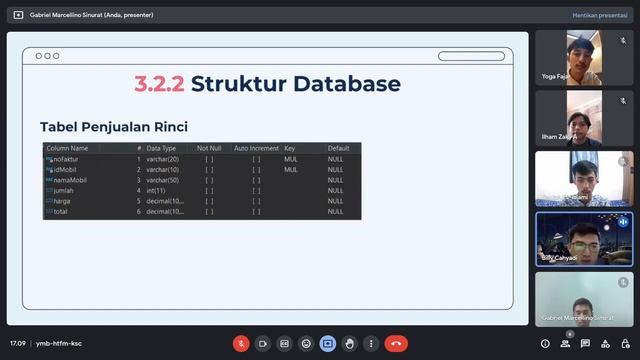Click the slide's mock address bar
640x360 pixels.
click(471, 56)
